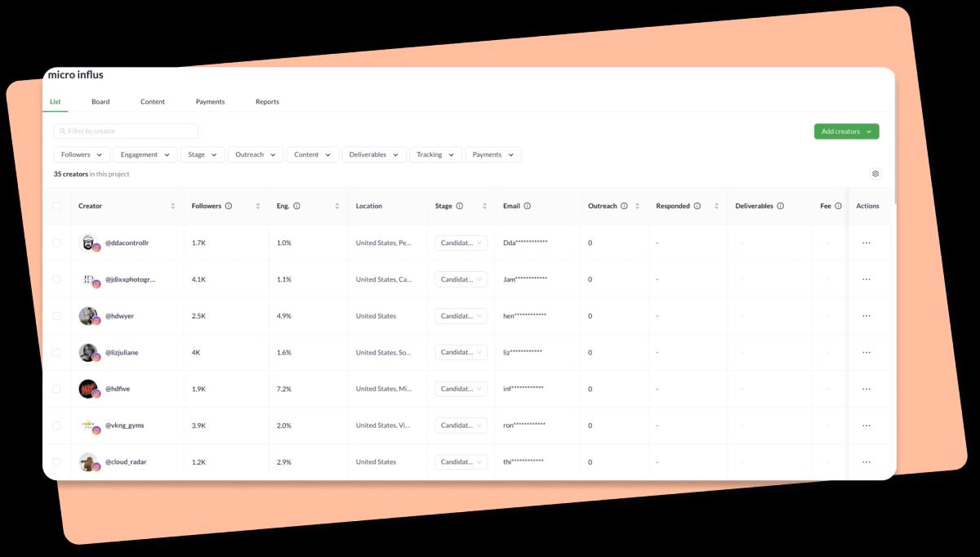Open actions menu for @lizjuliane
The height and width of the screenshot is (557, 980).
click(x=866, y=352)
